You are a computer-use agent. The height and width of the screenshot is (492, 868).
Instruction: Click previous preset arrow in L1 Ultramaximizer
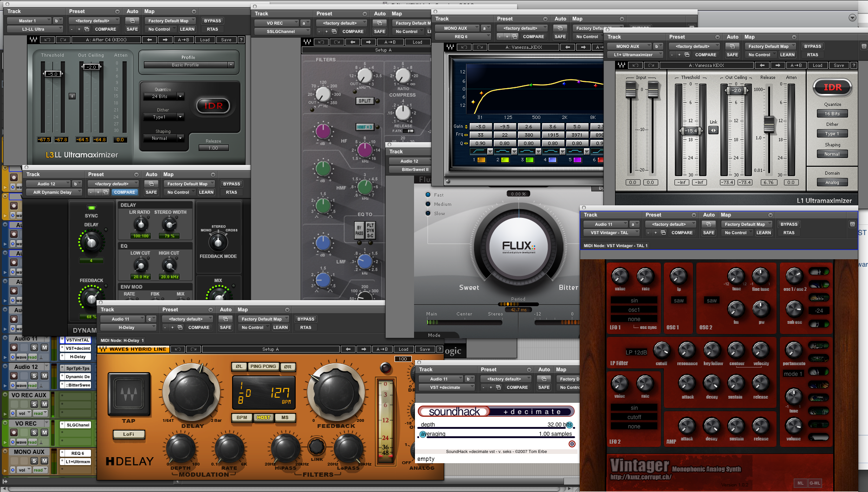pos(761,66)
